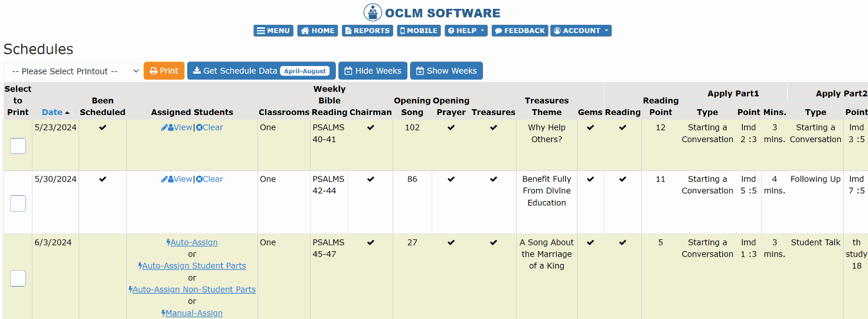Click the OCLM Software podium logo icon
The height and width of the screenshot is (319, 868).
tap(373, 12)
